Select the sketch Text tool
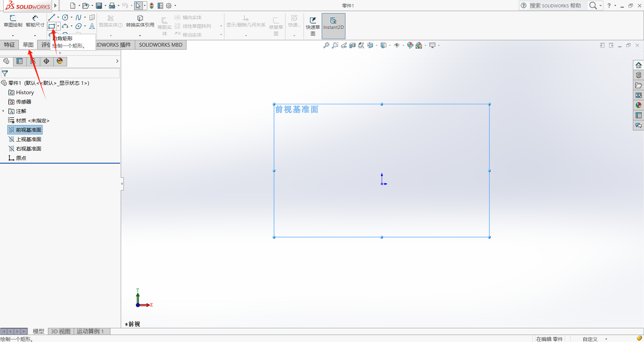Image resolution: width=644 pixels, height=342 pixels. pyautogui.click(x=92, y=26)
